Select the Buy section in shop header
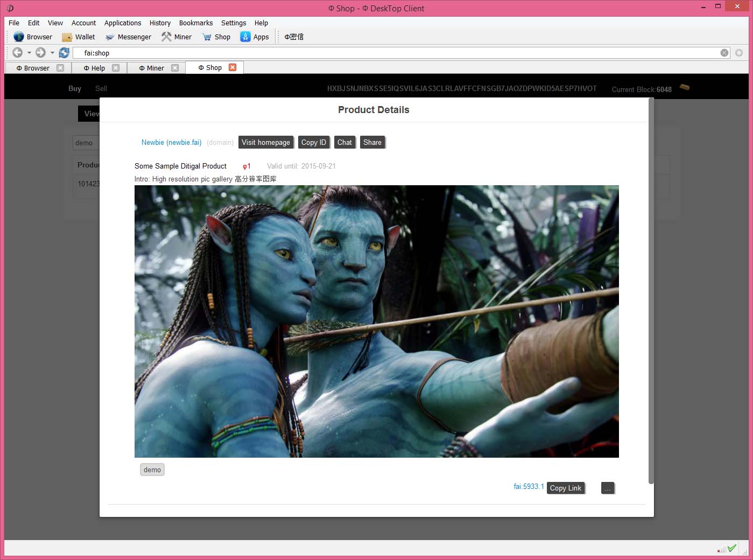Image resolution: width=753 pixels, height=560 pixels. [x=75, y=88]
